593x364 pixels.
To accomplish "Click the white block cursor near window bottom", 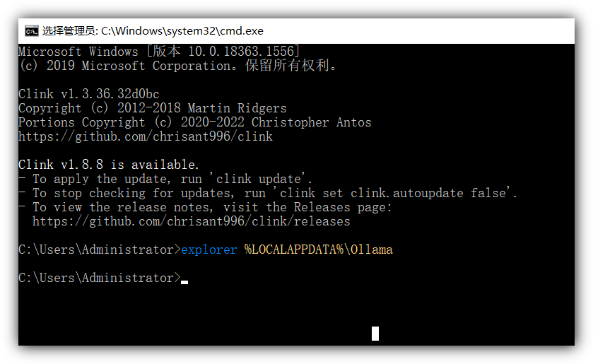I will (375, 334).
